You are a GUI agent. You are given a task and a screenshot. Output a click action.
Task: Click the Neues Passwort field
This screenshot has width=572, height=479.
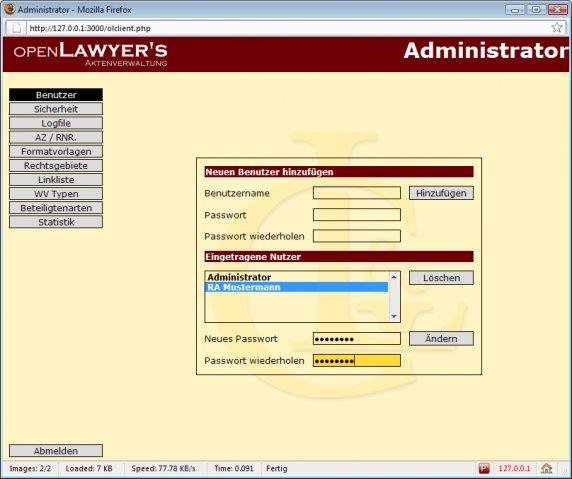(357, 339)
